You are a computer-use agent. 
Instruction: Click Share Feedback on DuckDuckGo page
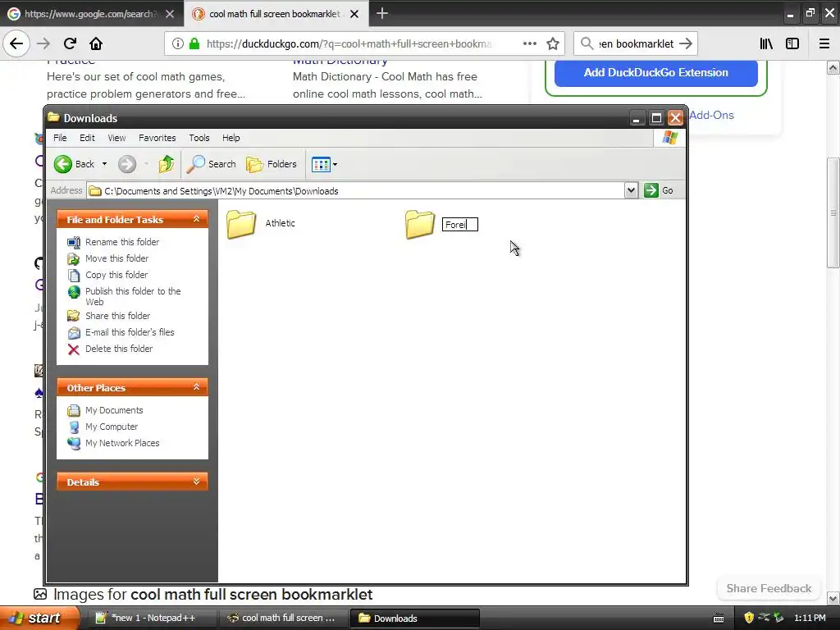(769, 588)
